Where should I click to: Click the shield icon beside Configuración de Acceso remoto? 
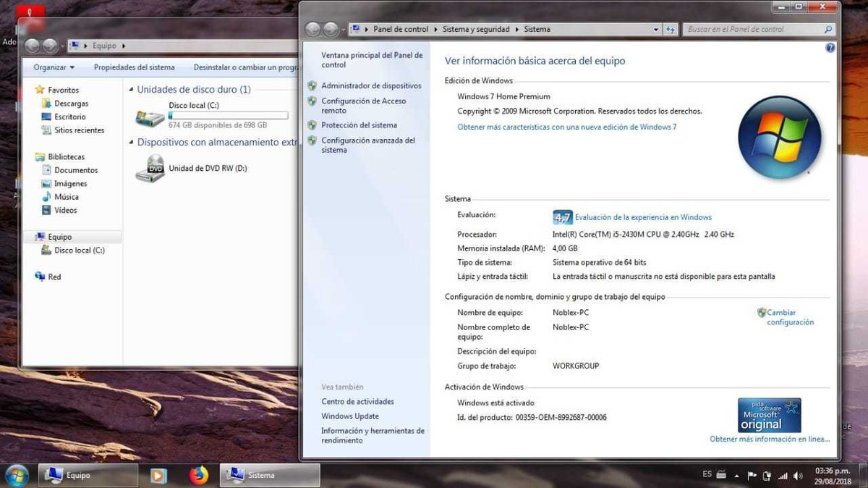coord(312,101)
